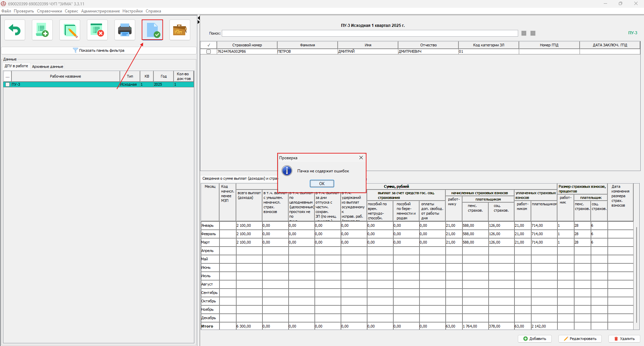Switch to the Архивные данные tab

47,67
